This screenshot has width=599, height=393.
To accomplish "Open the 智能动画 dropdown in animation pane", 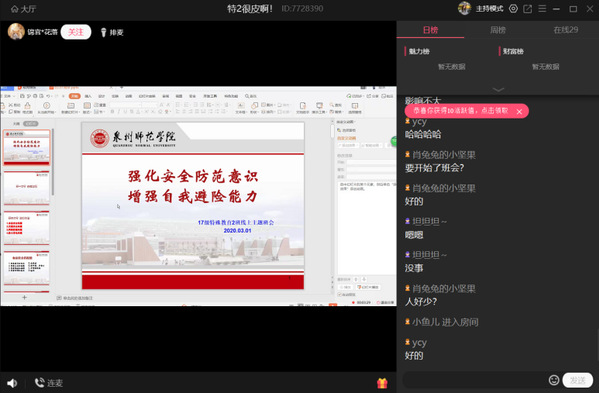I will 371,146.
